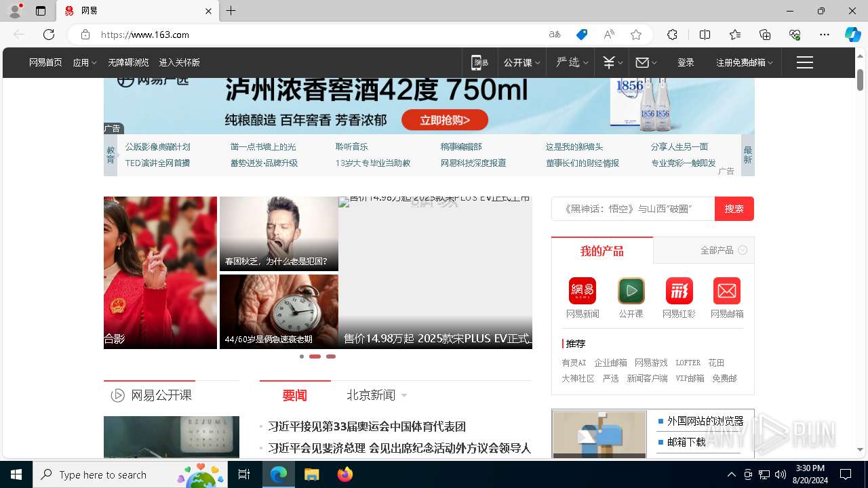Viewport: 868px width, 488px height.
Task: Click the search input with 黑神话 placeholder
Action: tap(633, 209)
